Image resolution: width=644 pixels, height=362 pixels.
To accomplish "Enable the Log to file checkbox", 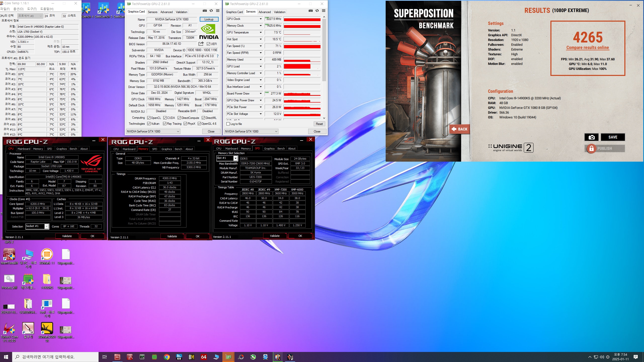I will pos(228,124).
